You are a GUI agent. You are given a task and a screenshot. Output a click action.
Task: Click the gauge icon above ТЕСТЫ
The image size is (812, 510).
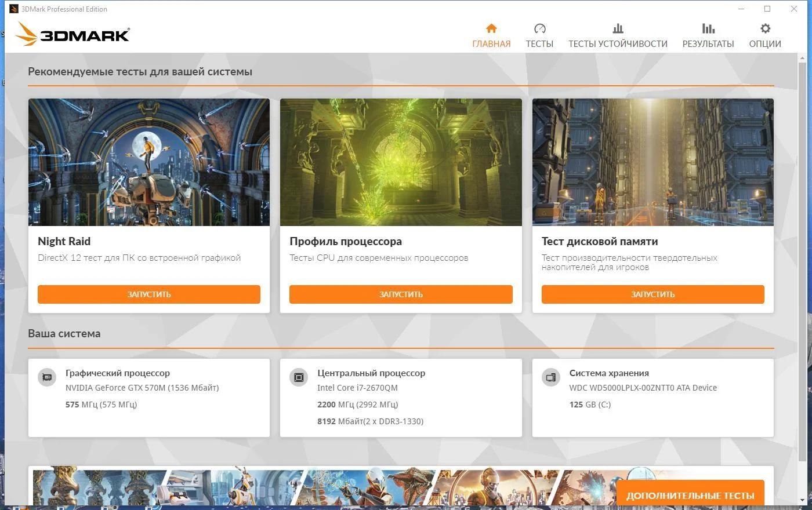point(539,28)
